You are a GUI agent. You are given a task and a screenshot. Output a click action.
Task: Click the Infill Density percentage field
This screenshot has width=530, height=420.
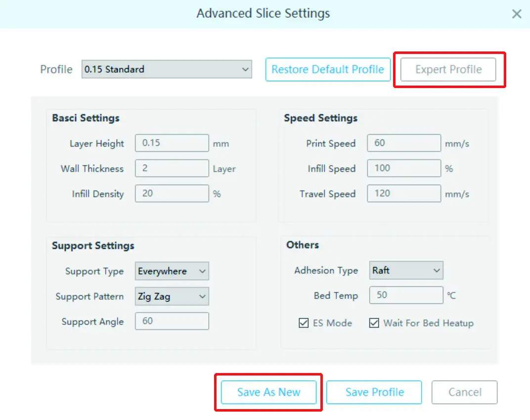point(172,193)
